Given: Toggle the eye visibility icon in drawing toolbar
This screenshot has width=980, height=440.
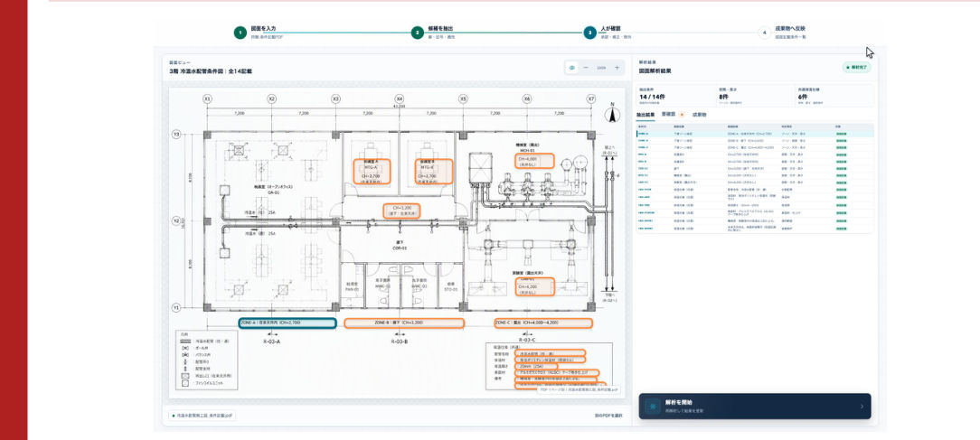Looking at the screenshot, I should (x=572, y=68).
